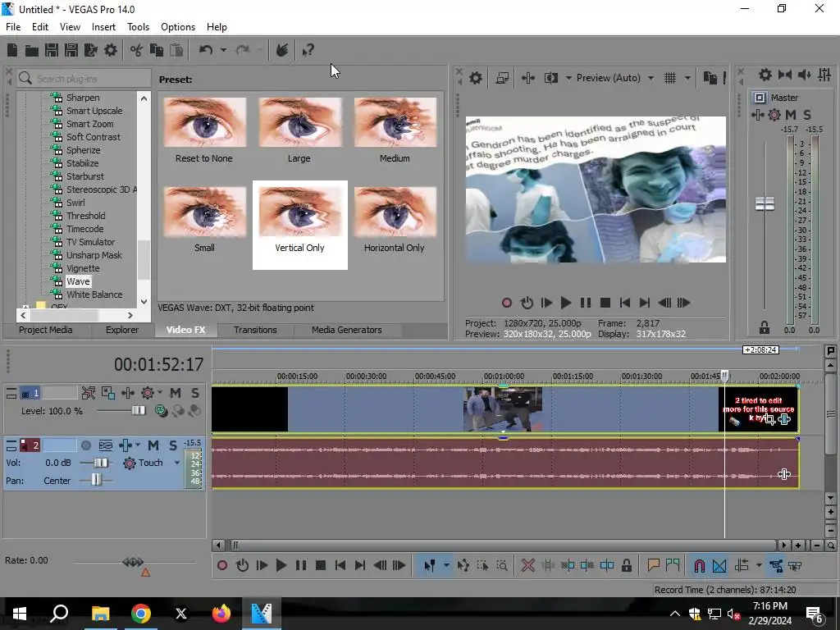Adjust track 1 Level slider

pos(138,411)
